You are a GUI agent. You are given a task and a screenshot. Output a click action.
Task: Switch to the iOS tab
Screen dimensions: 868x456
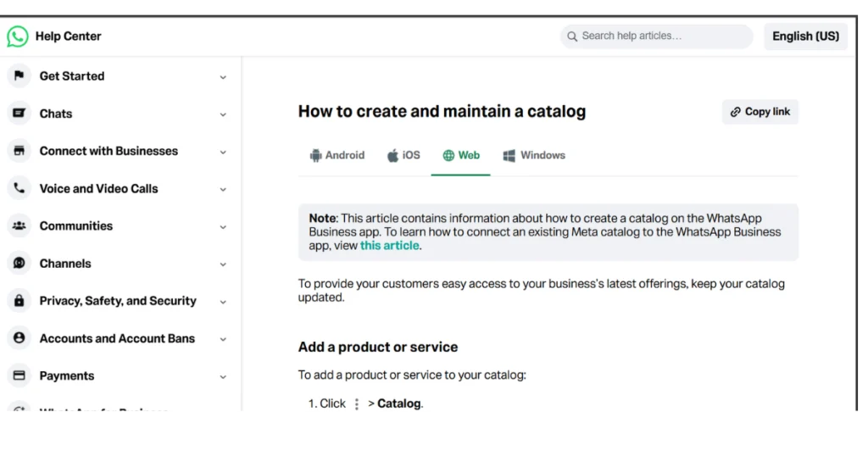(x=403, y=155)
